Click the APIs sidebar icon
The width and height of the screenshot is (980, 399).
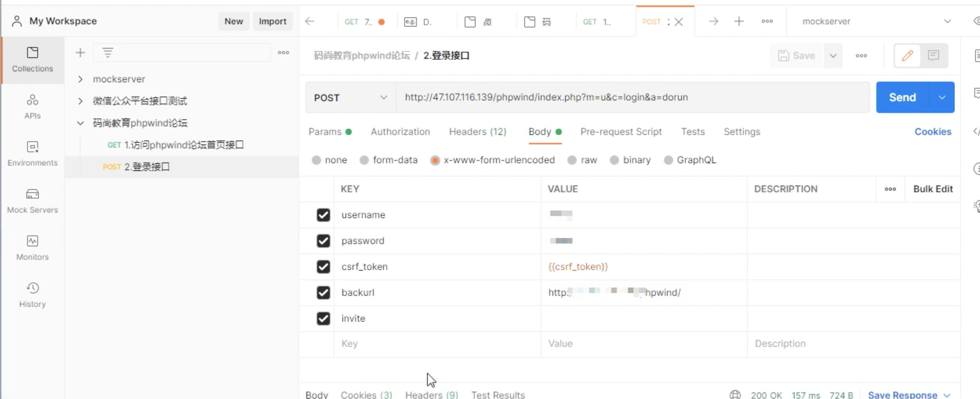click(x=32, y=105)
